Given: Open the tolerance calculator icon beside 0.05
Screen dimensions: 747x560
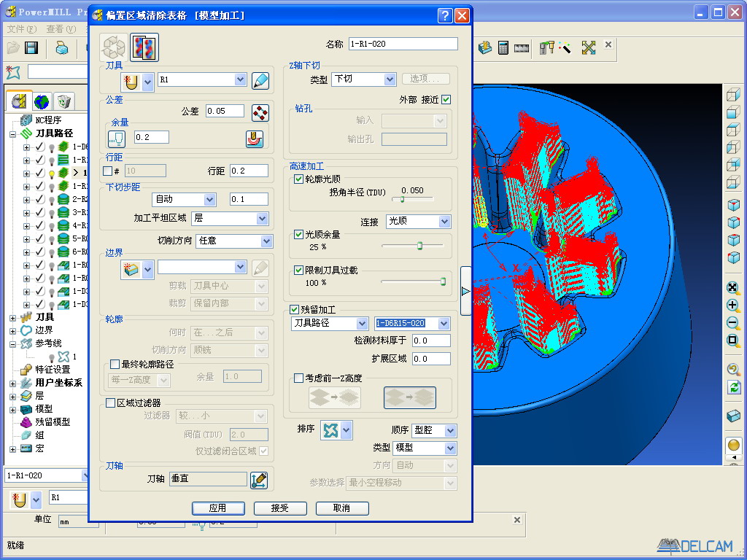Looking at the screenshot, I should 260,112.
